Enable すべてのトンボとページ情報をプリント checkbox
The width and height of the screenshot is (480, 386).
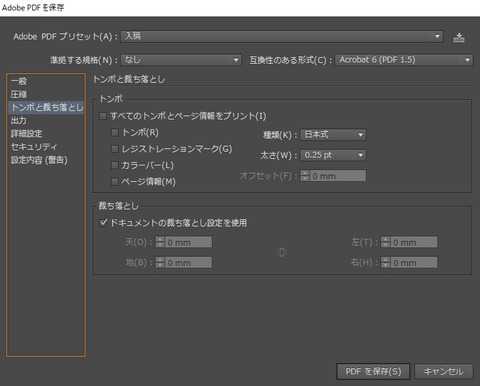pyautogui.click(x=103, y=116)
